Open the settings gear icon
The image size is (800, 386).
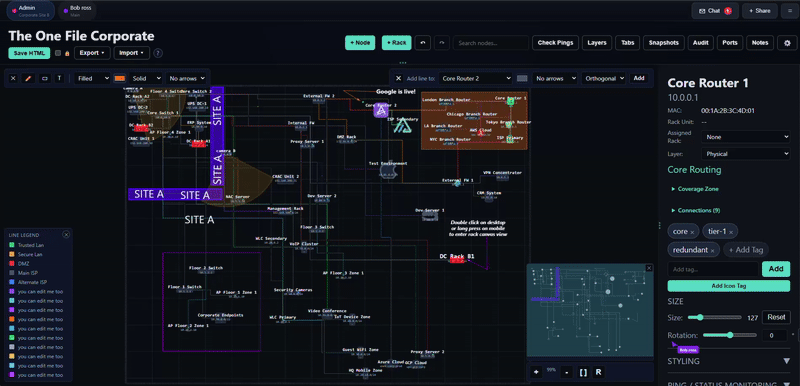point(787,43)
